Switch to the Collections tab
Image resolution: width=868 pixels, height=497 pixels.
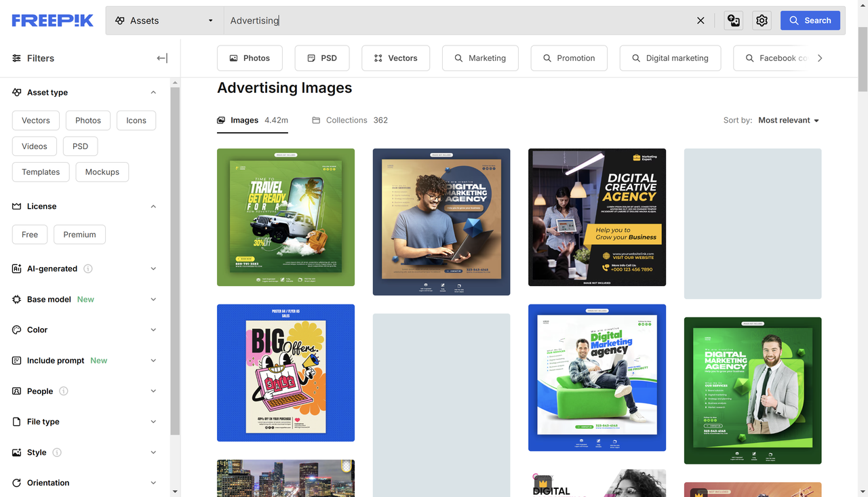[346, 120]
